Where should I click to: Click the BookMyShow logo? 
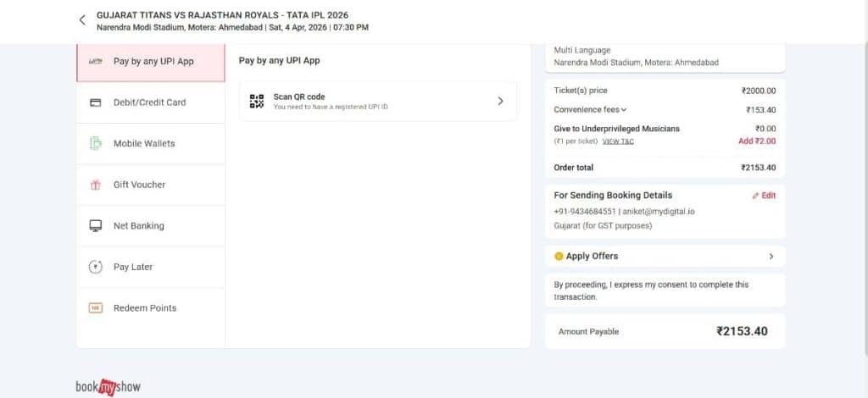tap(108, 386)
